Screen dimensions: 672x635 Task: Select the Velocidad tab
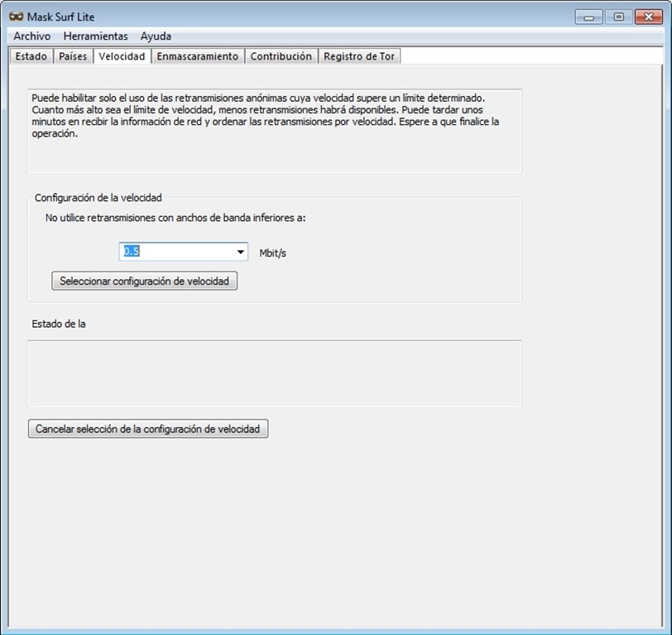click(x=122, y=55)
